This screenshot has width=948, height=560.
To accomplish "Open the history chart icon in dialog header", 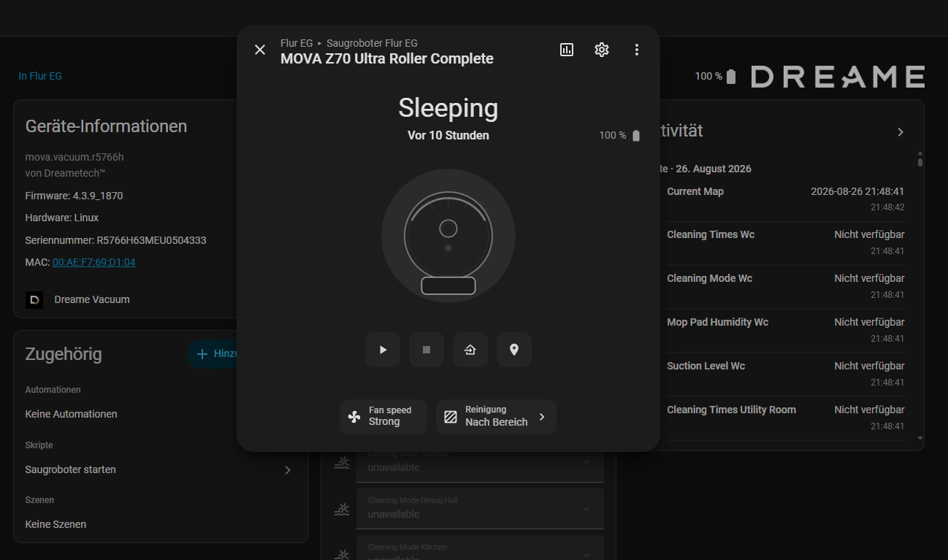I will [567, 50].
